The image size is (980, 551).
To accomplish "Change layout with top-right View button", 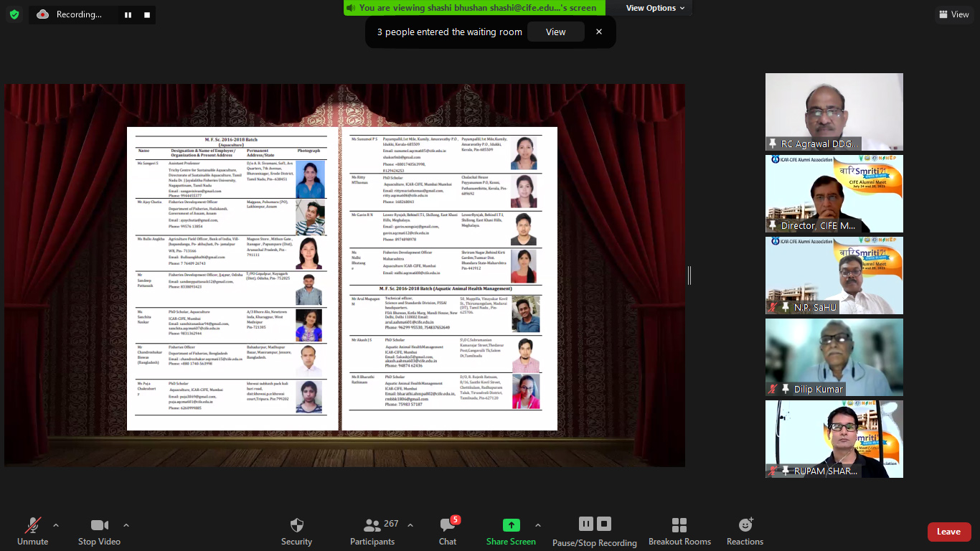I will [953, 14].
